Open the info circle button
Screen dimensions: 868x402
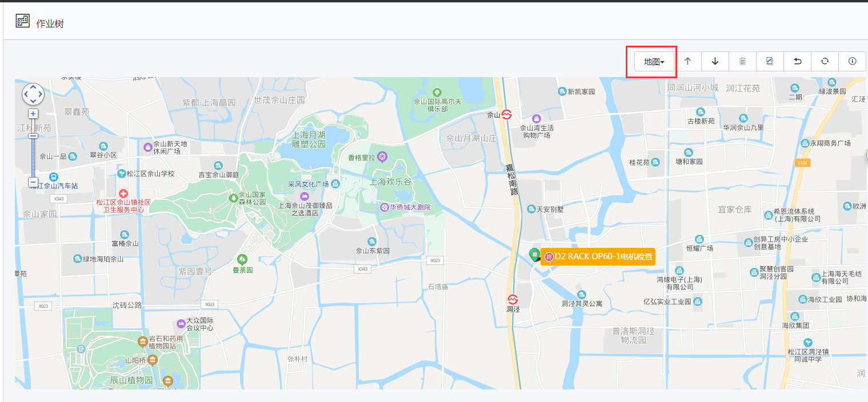(x=852, y=62)
